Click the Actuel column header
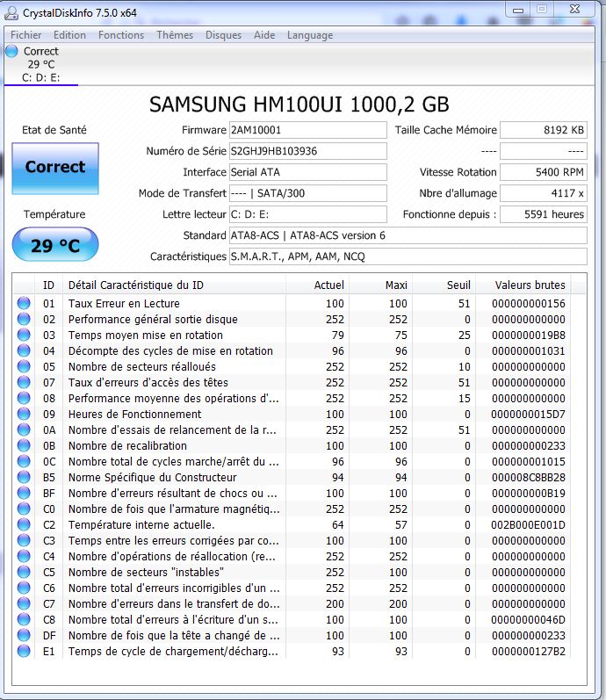 coord(318,285)
